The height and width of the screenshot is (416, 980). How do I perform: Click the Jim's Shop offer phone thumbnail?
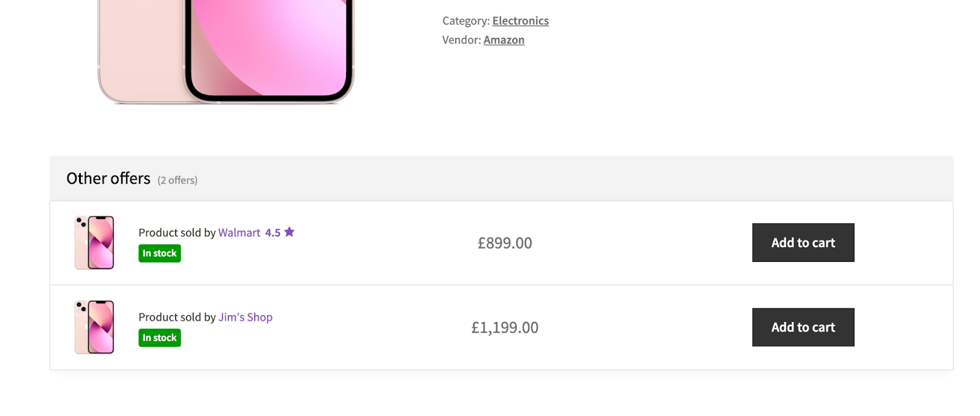point(94,327)
